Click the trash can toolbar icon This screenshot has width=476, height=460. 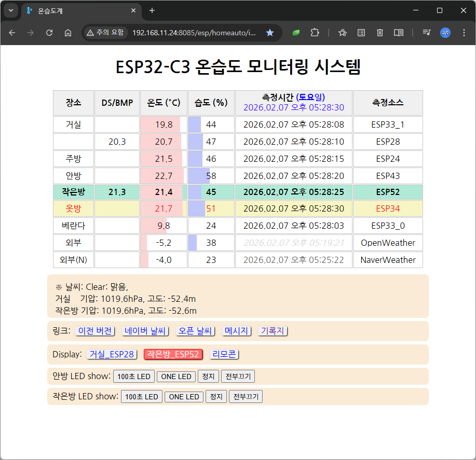pos(380,33)
